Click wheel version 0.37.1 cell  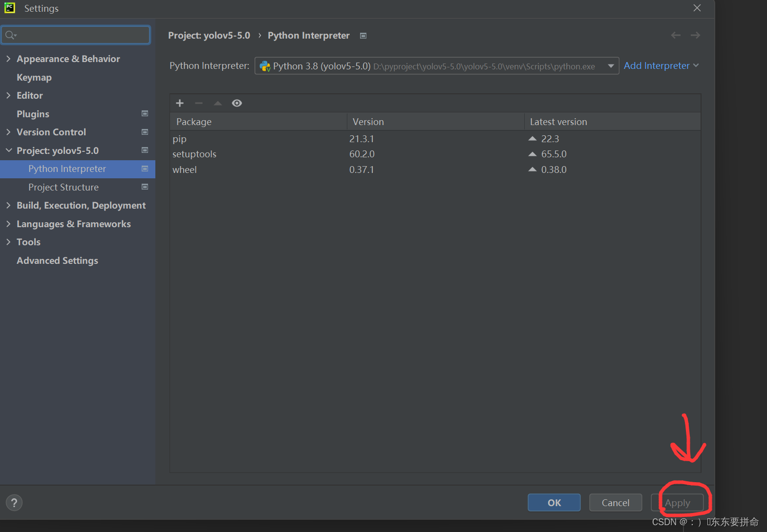[362, 170]
